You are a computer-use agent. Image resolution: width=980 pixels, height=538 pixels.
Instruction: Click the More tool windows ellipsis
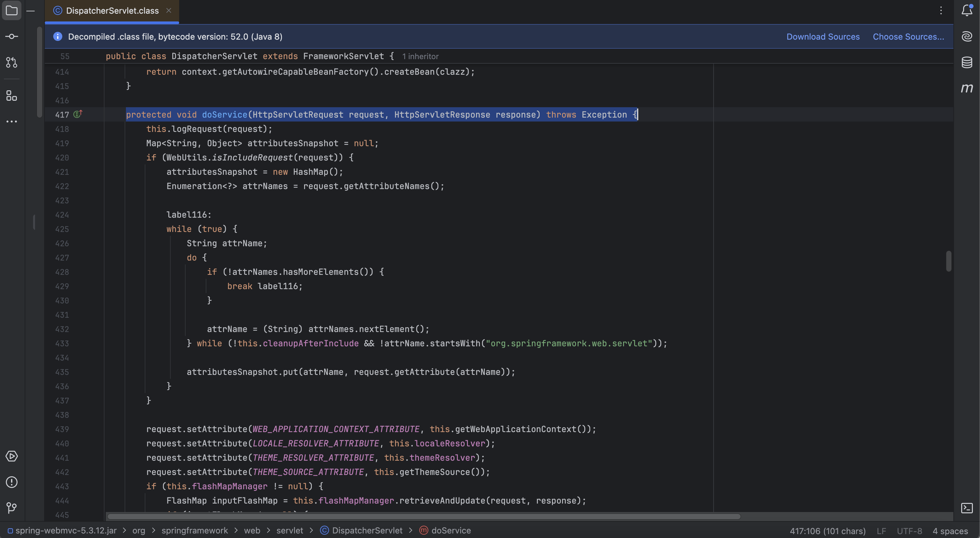pos(11,122)
